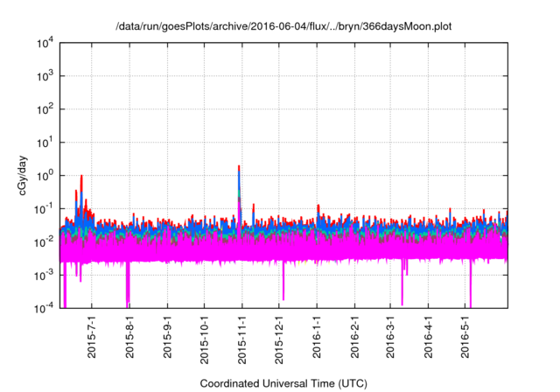
Task: Click the tallest red spike near 2015-11-1
Action: pos(239,168)
